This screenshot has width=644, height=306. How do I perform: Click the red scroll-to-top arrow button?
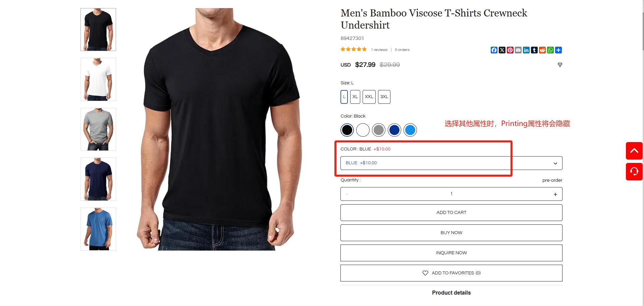(634, 151)
